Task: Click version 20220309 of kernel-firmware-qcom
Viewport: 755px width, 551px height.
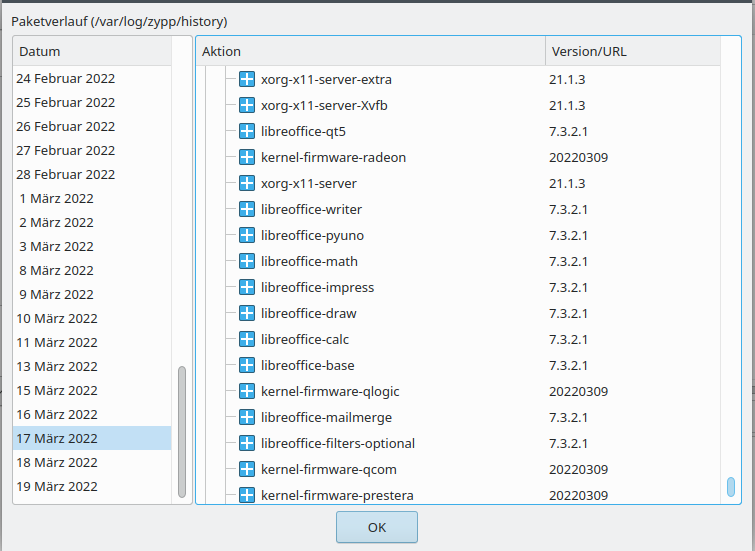Action: 578,470
